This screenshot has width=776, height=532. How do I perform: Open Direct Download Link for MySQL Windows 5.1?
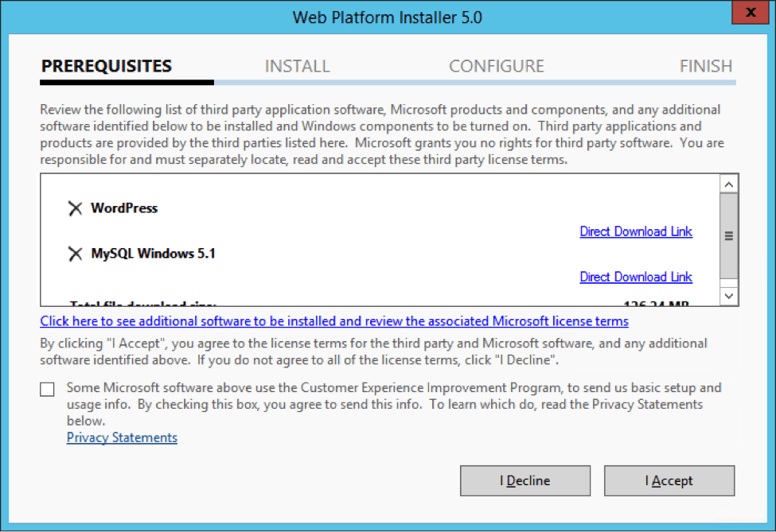[x=635, y=277]
